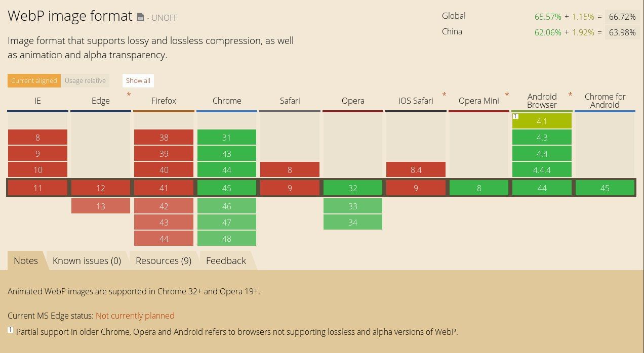Screen dimensions: 644x353
Task: Switch to Usage relative view
Action: (85, 80)
